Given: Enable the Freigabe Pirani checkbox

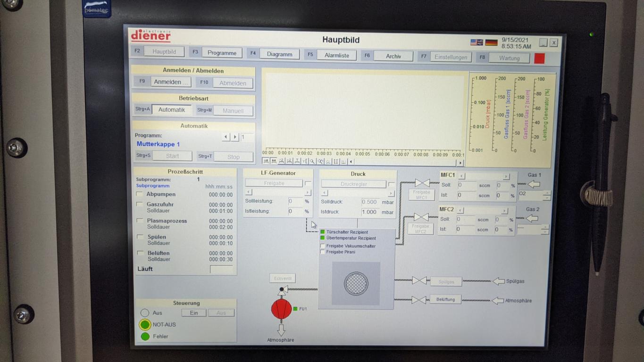Looking at the screenshot, I should [x=323, y=252].
